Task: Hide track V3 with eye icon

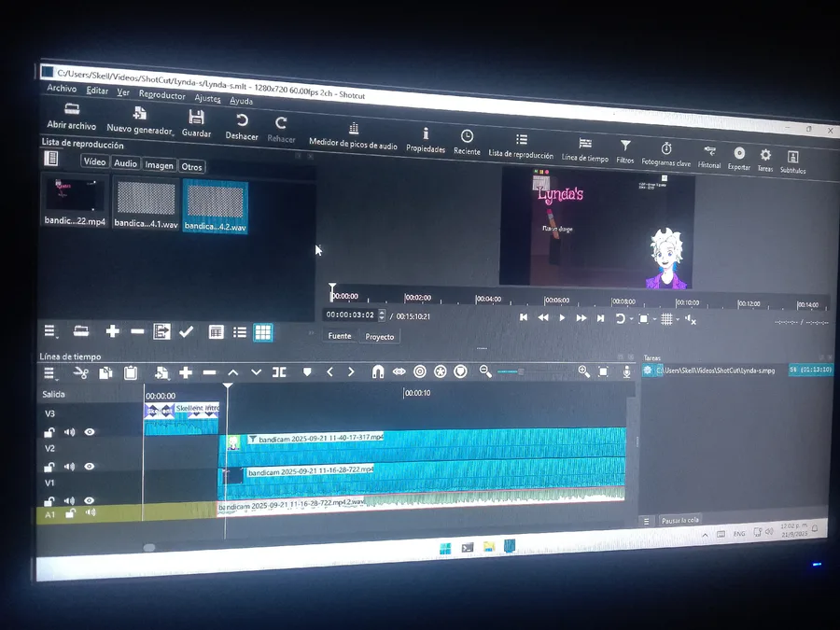Action: click(x=90, y=432)
